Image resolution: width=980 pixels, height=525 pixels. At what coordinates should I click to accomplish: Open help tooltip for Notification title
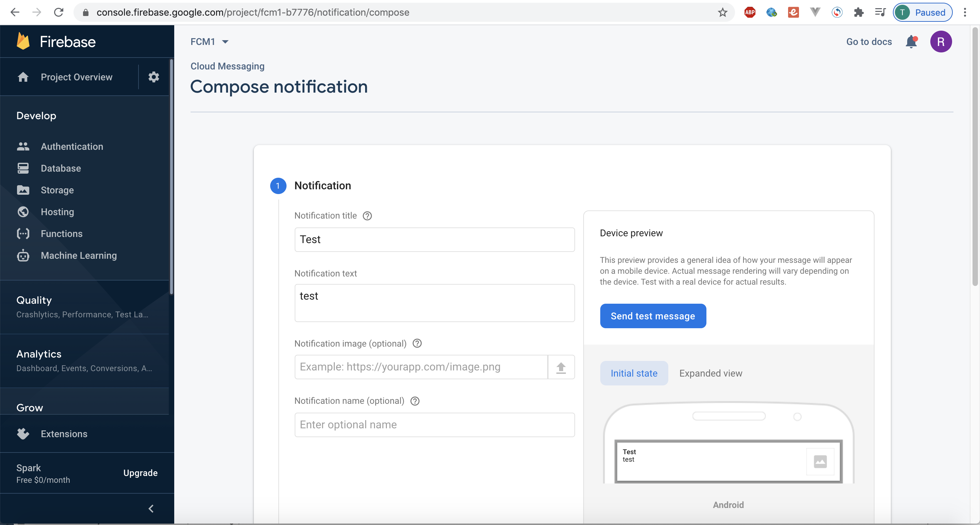pyautogui.click(x=367, y=216)
